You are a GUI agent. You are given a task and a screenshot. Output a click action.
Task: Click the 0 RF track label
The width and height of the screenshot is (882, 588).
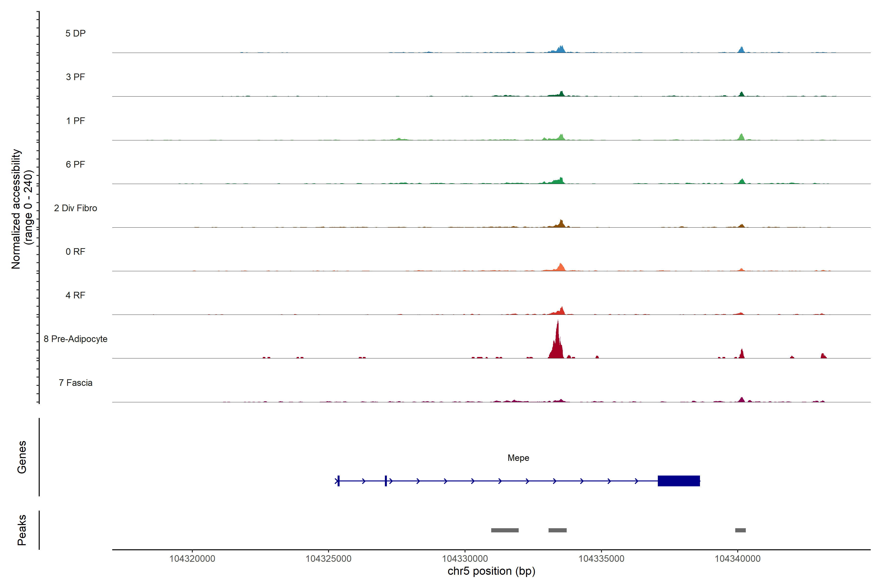(x=75, y=252)
